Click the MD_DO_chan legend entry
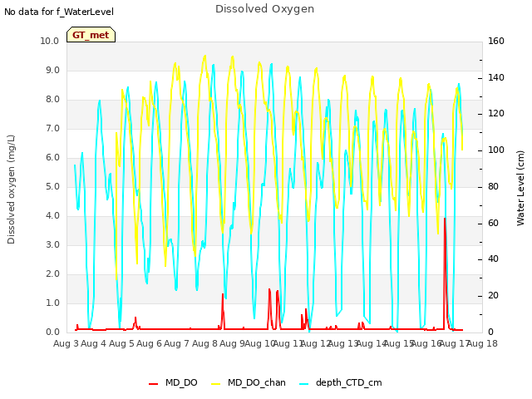This screenshot has height=399, width=532. coord(249,383)
